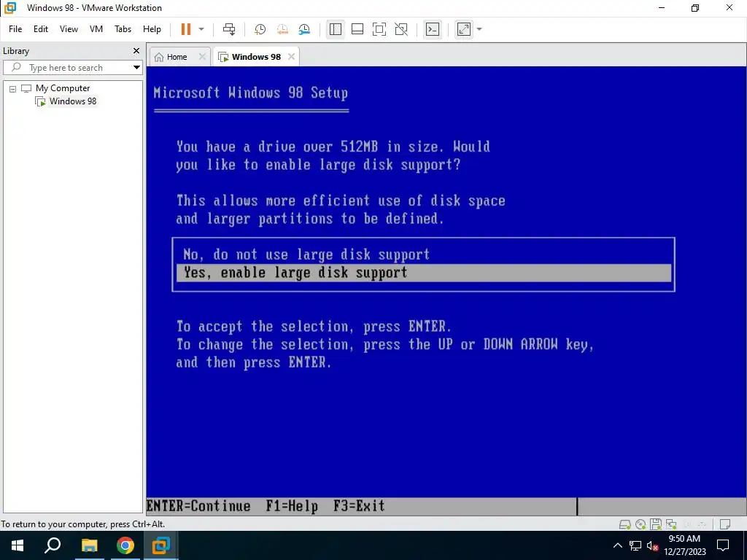Click the stretch guest display icon
This screenshot has height=560, width=747.
pos(463,29)
